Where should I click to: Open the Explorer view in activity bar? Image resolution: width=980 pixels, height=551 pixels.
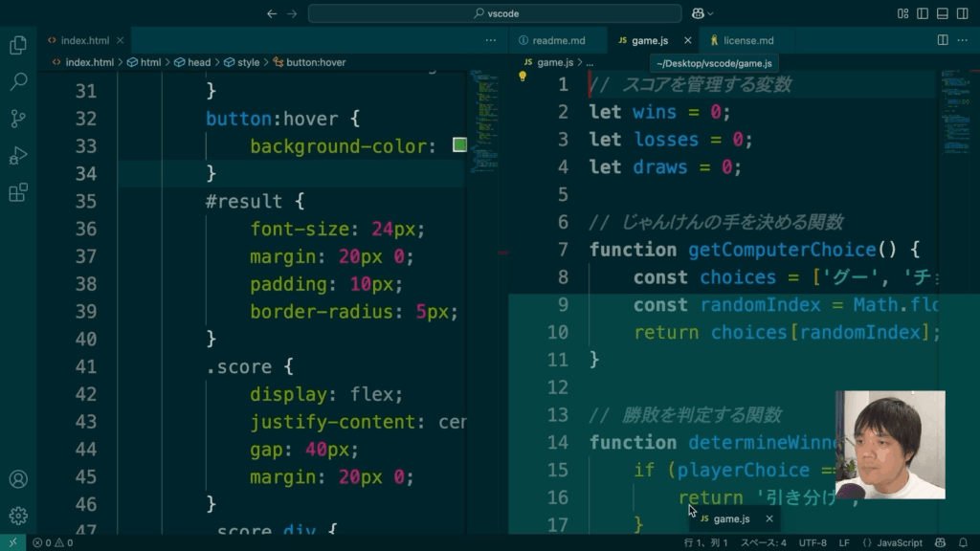click(17, 45)
